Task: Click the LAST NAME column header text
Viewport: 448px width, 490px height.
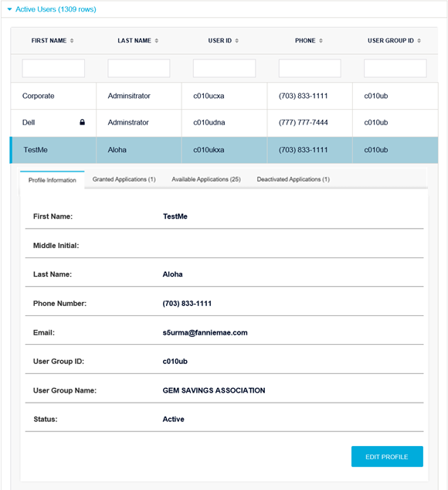Action: [134, 41]
